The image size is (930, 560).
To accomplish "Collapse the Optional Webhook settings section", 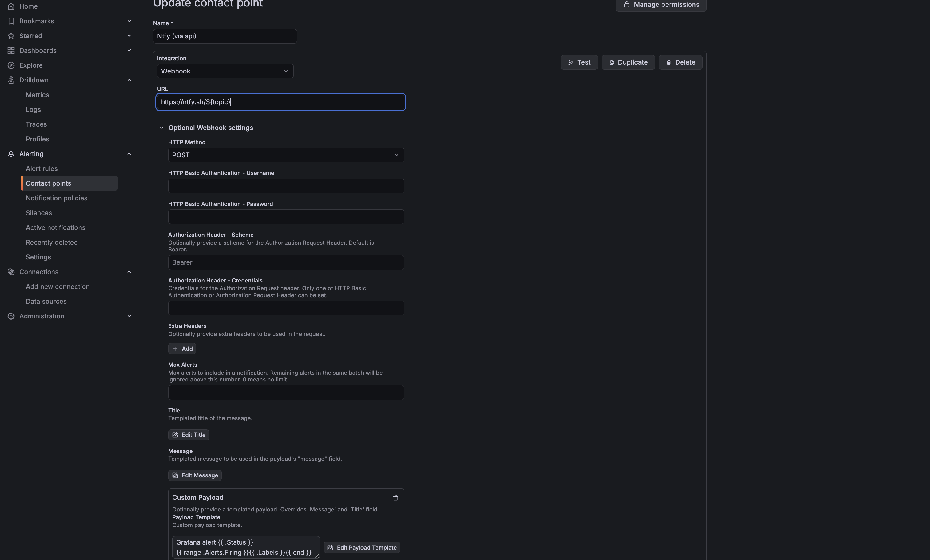I will pos(161,128).
